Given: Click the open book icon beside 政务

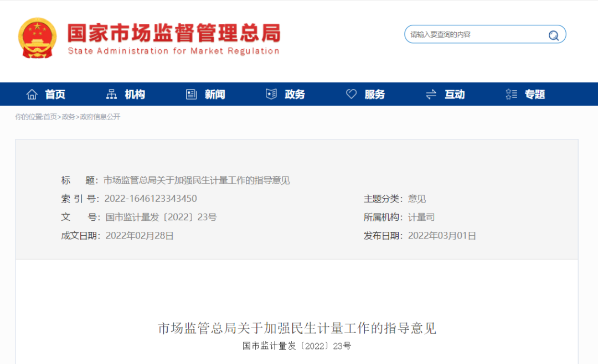Looking at the screenshot, I should tap(271, 94).
